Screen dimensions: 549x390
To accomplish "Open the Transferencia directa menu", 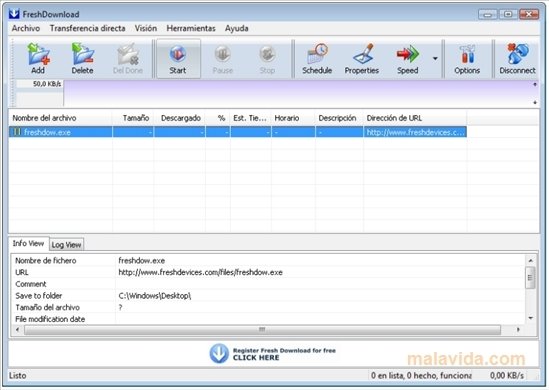I will [88, 28].
